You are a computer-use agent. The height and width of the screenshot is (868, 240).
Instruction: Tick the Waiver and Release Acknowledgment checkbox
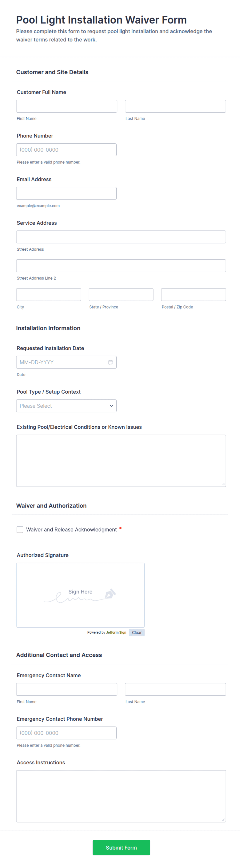pos(20,530)
